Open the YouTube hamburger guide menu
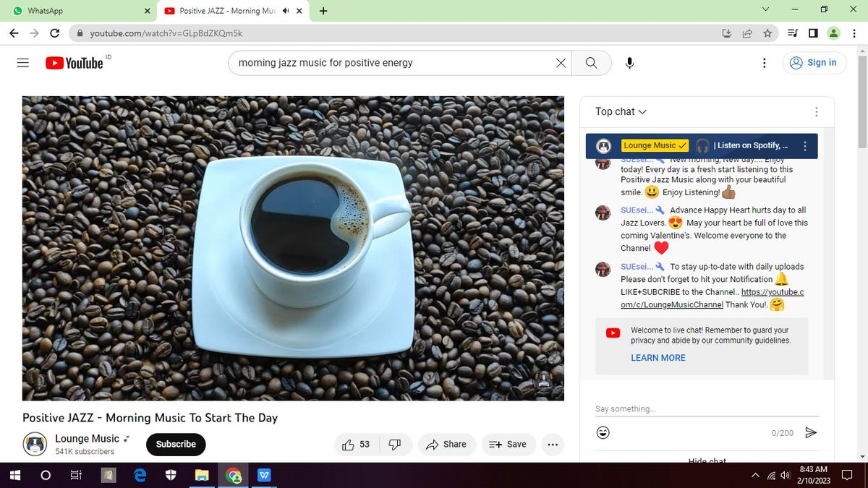Image resolution: width=868 pixels, height=488 pixels. click(23, 63)
